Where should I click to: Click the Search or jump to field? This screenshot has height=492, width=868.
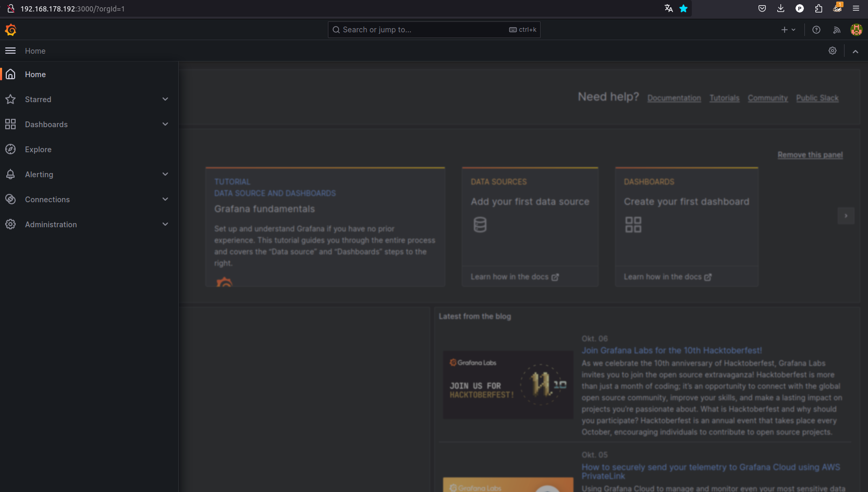tap(422, 30)
